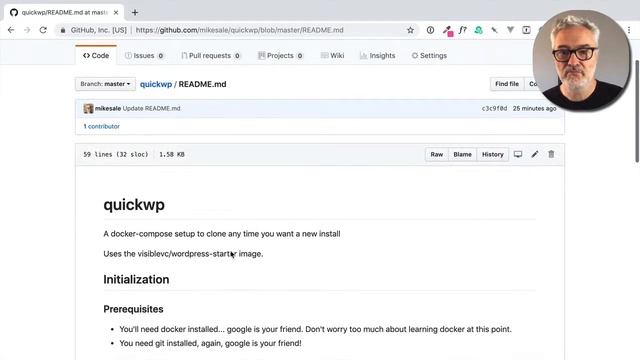The width and height of the screenshot is (640, 360).
Task: Delete file with the trash icon
Action: coord(551,154)
